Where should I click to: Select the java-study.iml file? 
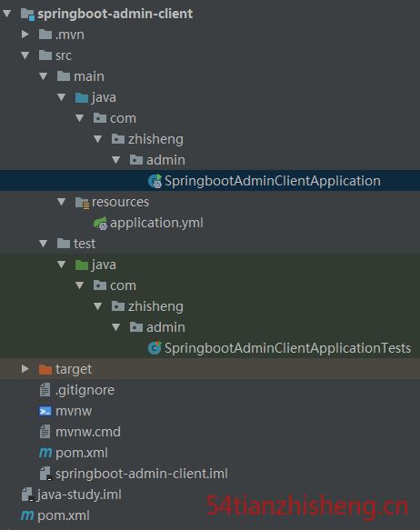(x=71, y=495)
